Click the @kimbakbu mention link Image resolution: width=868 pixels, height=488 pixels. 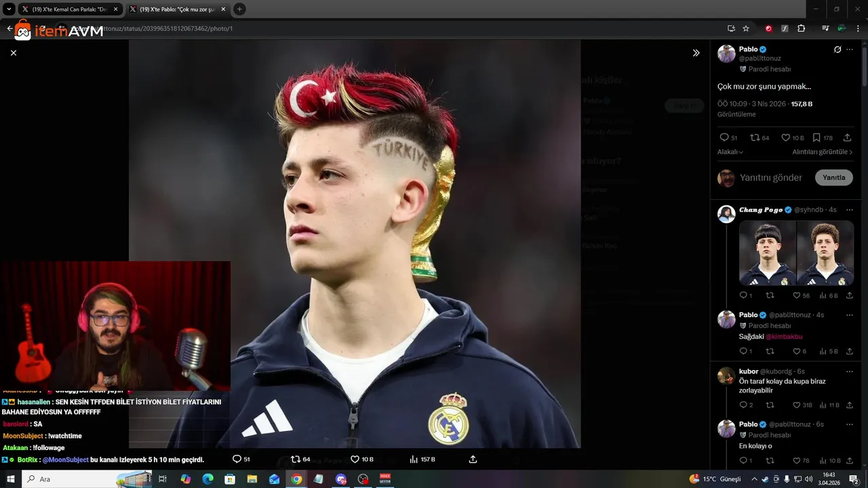tap(785, 336)
